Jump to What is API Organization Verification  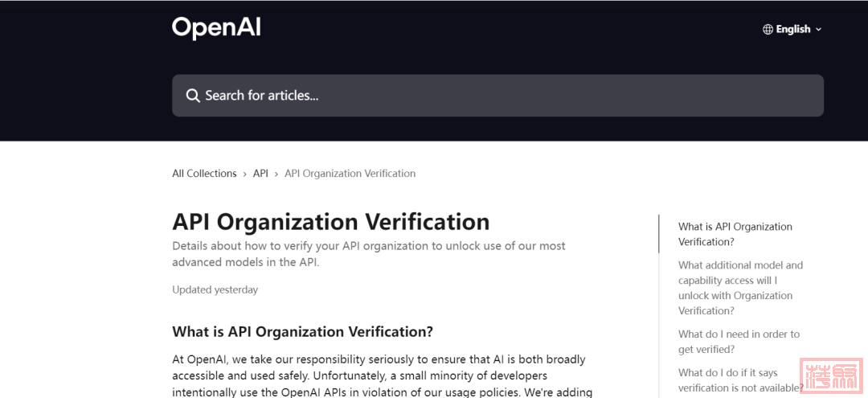[x=735, y=234]
